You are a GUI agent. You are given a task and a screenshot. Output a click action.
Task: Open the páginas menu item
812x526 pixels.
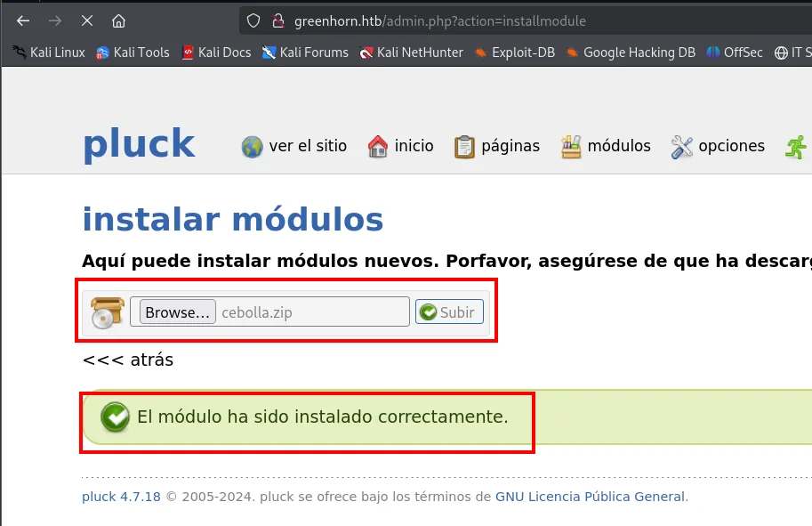511,147
